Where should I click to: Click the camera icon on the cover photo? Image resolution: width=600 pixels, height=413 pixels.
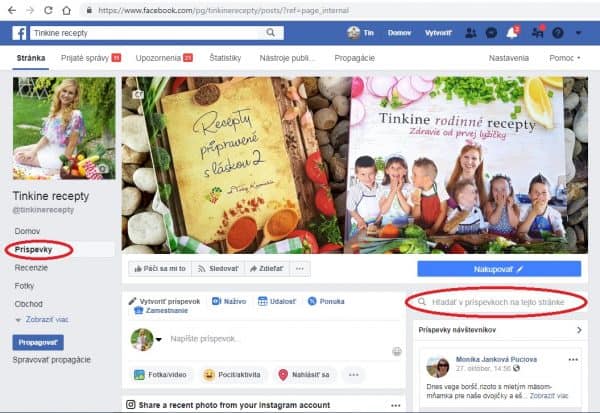pos(138,94)
